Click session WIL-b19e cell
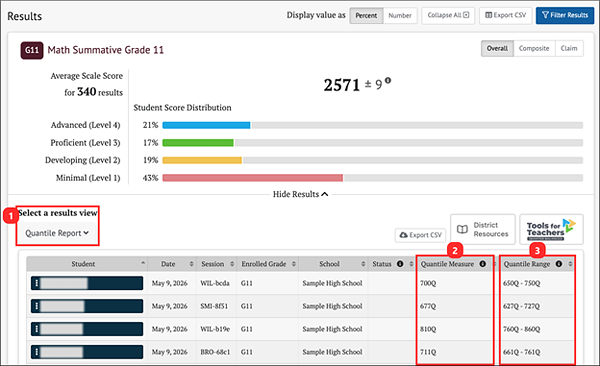This screenshot has height=366, width=600. point(215,329)
